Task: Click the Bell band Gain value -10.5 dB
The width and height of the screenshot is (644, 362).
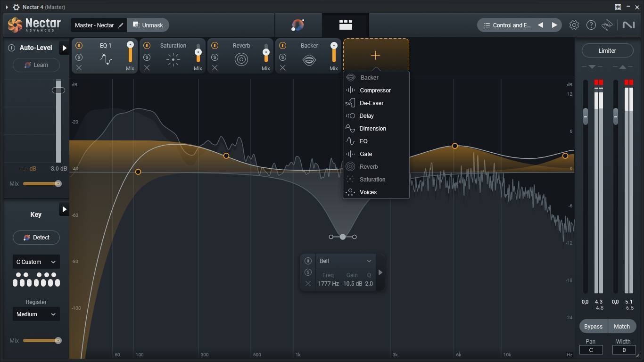Action: 352,284
